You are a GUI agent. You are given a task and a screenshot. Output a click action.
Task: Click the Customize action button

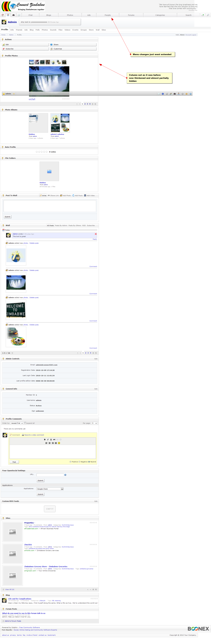(x=73, y=49)
